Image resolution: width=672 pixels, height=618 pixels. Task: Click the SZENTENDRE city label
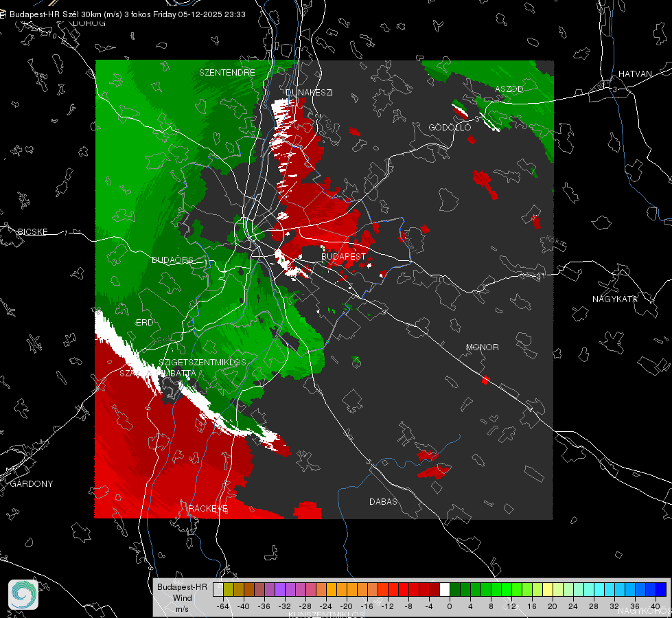227,73
